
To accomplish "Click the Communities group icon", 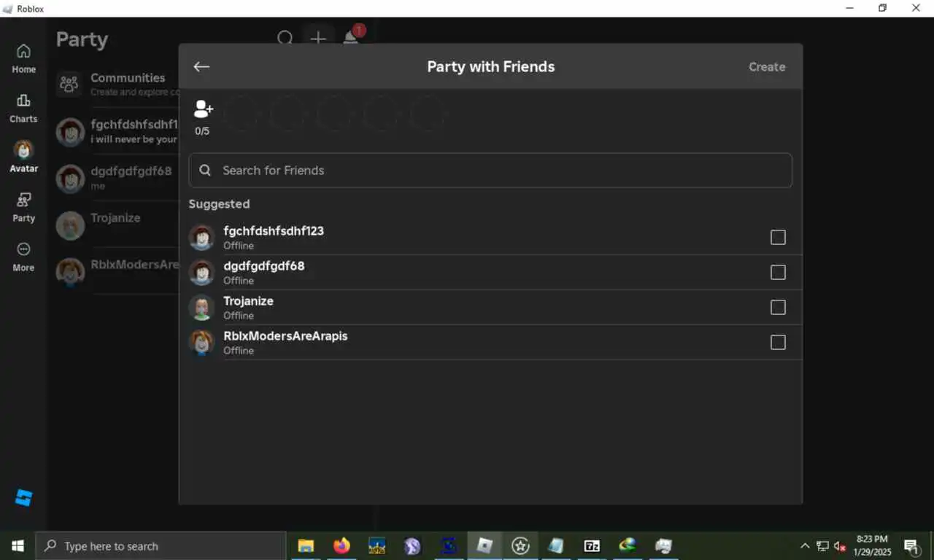I will coord(69,84).
